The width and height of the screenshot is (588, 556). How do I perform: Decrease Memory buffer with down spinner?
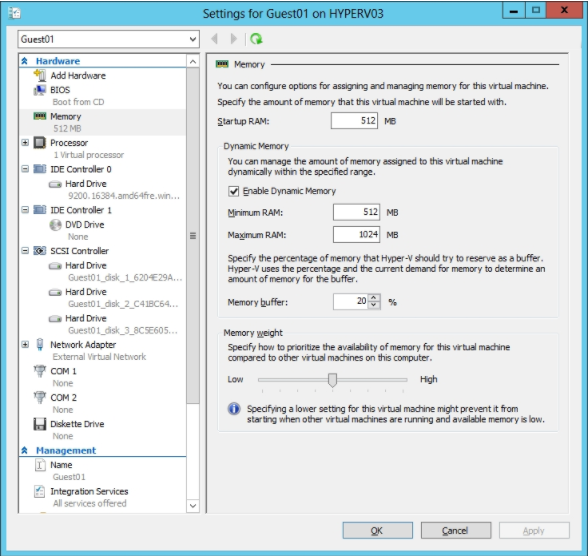[374, 305]
